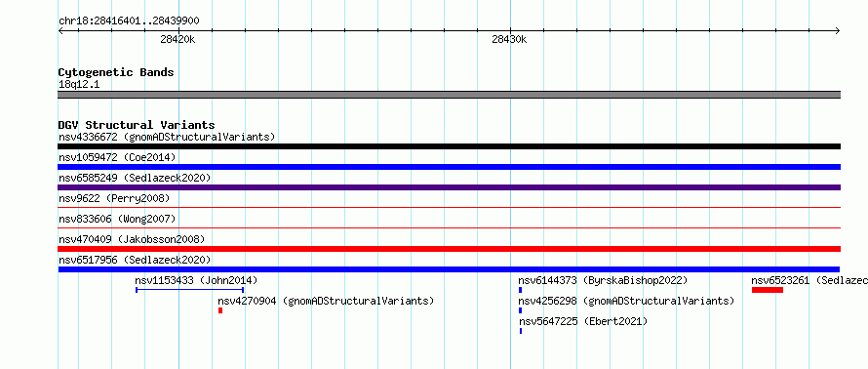This screenshot has height=369, width=868.
Task: Click the nsv4336672 (gnomADStructuralVariants) label
Action: [167, 137]
